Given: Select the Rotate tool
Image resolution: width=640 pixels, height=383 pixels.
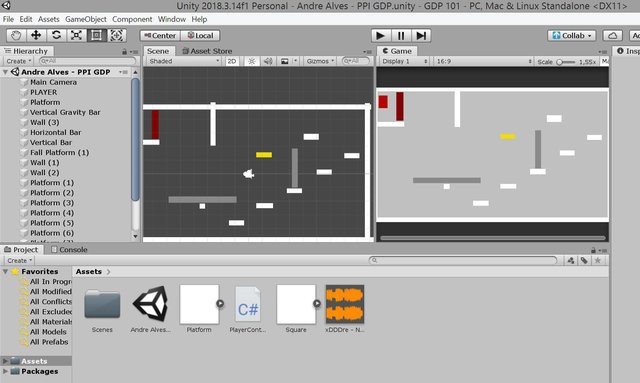Looking at the screenshot, I should pos(56,36).
